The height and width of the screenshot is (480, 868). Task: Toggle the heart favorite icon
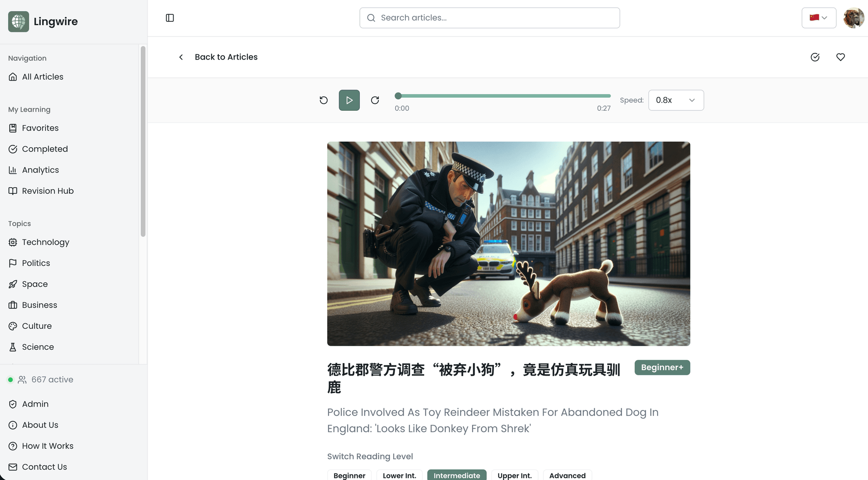841,57
